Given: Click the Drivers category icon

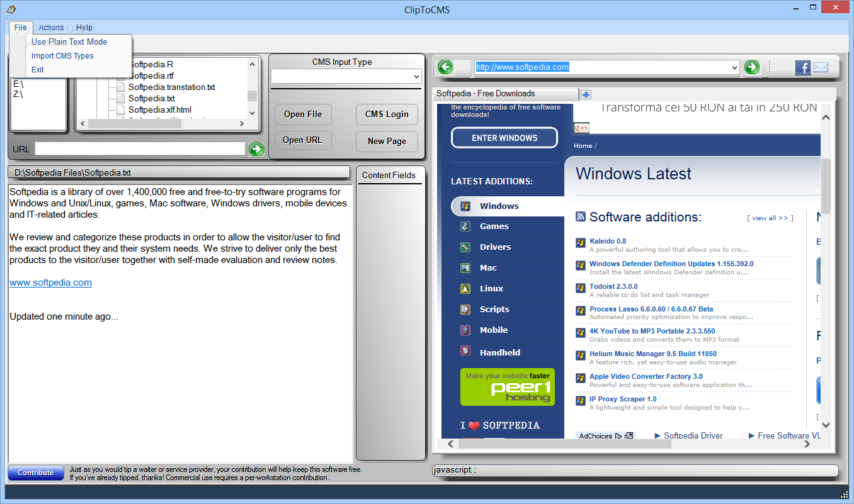Looking at the screenshot, I should pos(465,247).
